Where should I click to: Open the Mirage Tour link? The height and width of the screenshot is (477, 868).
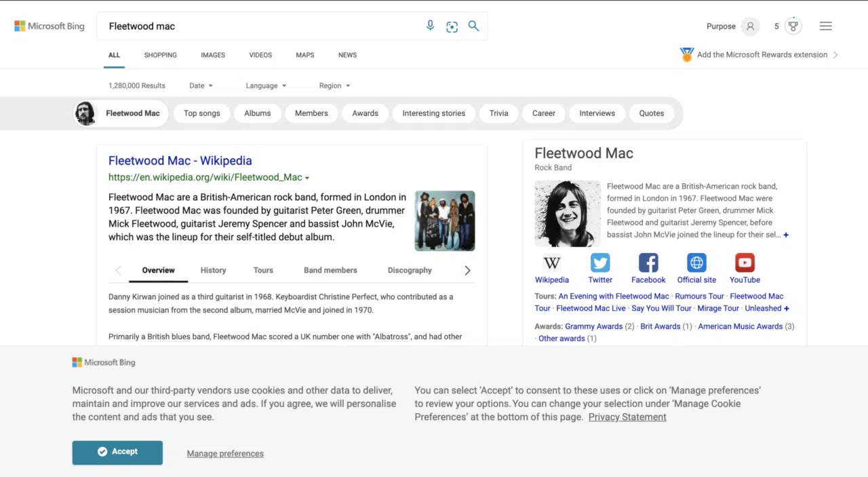718,308
